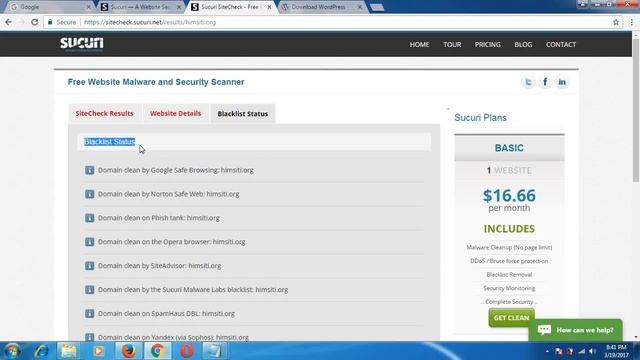This screenshot has height=360, width=640.
Task: Click 'Security Monitoring' plan feature text
Action: 509,288
